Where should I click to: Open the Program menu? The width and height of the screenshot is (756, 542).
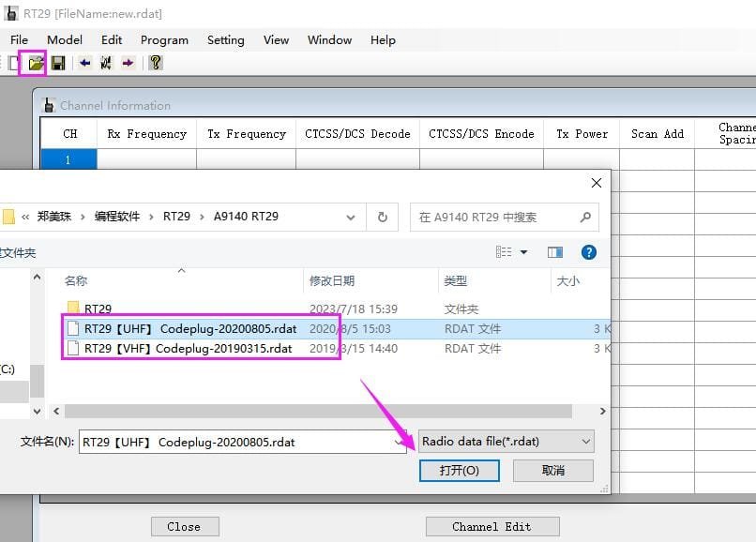click(x=164, y=40)
